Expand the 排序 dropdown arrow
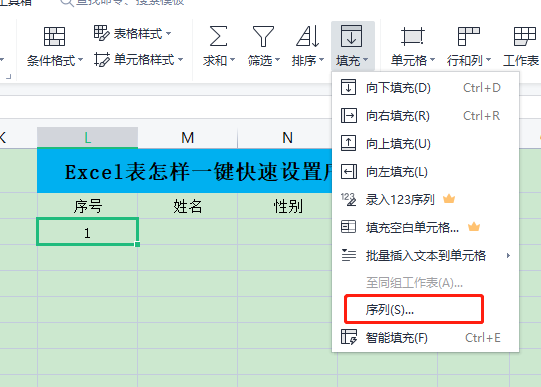541x387 pixels. tap(322, 60)
